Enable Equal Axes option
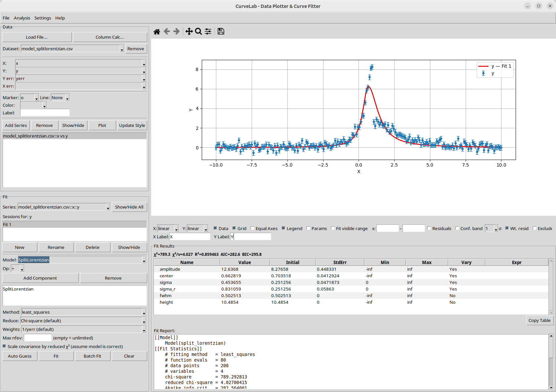Image resolution: width=556 pixels, height=392 pixels. click(x=253, y=228)
